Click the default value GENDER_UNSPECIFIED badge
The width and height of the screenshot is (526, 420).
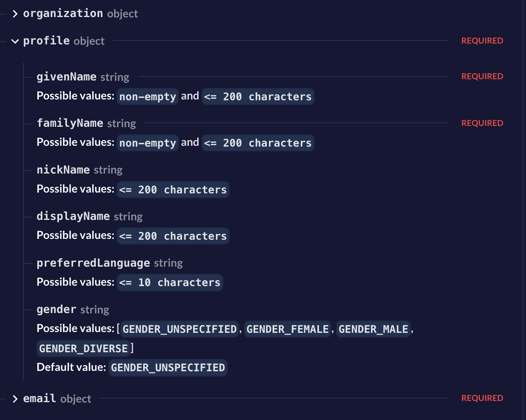click(x=168, y=368)
